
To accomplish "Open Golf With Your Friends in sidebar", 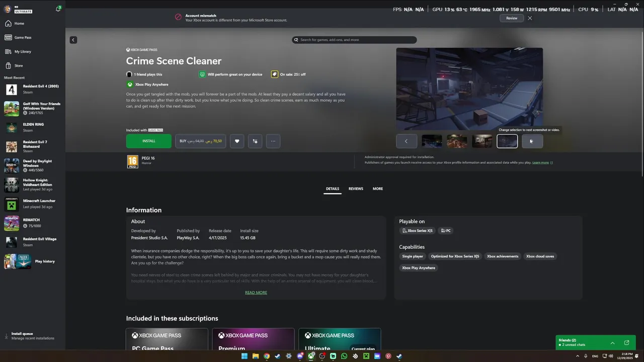I will [33, 109].
